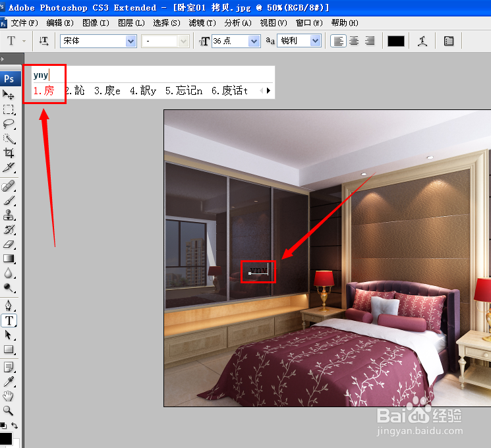Choose IME candidate 6. 废话t
Image resolution: width=491 pixels, height=448 pixels.
tap(229, 91)
